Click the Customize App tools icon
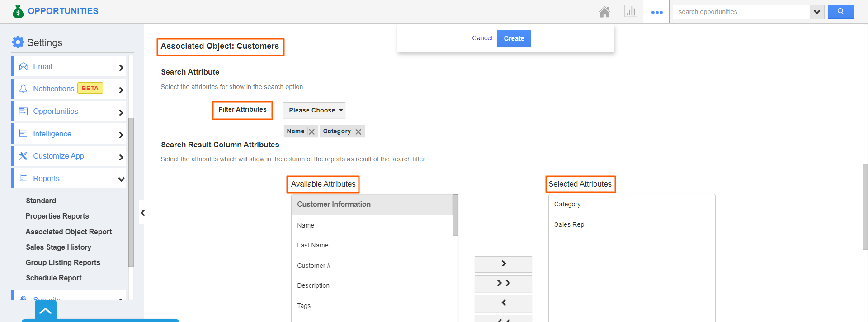Viewport: 868px width, 322px height. point(24,156)
